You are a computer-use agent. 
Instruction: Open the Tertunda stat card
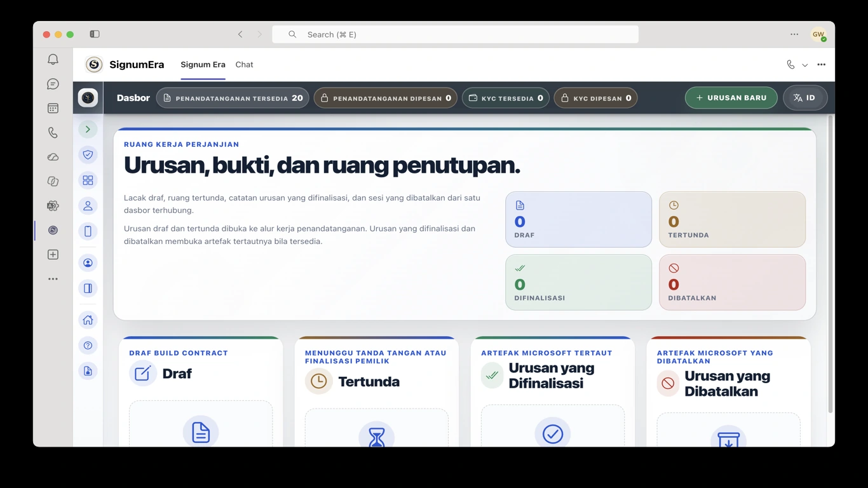(732, 219)
